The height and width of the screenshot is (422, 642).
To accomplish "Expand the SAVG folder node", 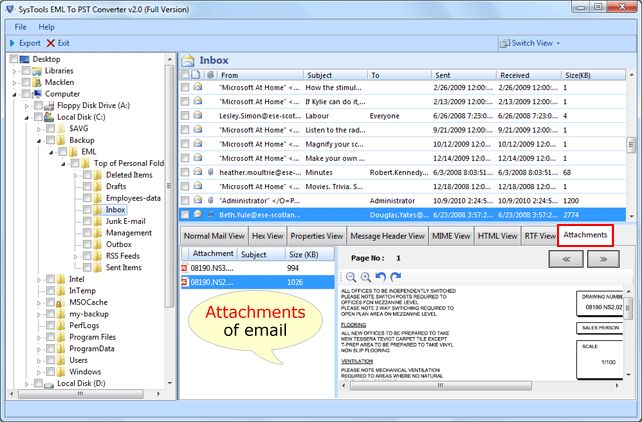I will (39, 129).
